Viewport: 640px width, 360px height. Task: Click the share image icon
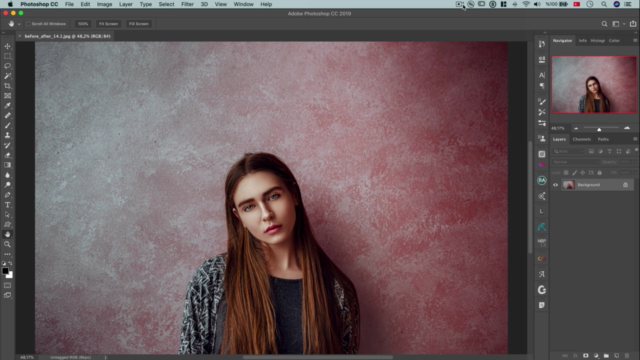tap(633, 24)
